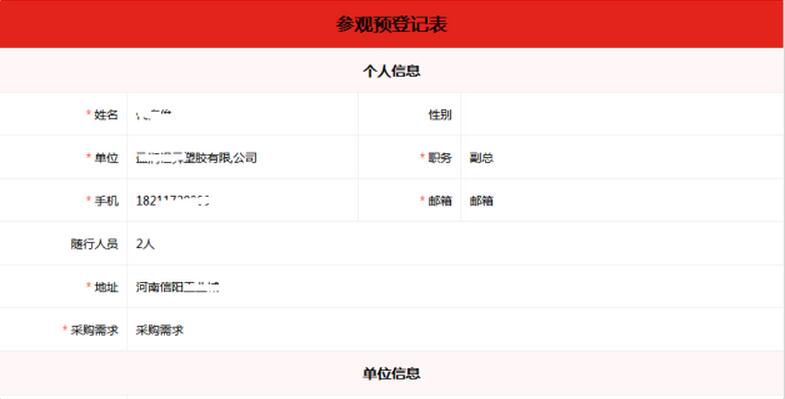Viewport: 785px width, 399px height.
Task: Click the 采购需求 label
Action: pos(94,330)
